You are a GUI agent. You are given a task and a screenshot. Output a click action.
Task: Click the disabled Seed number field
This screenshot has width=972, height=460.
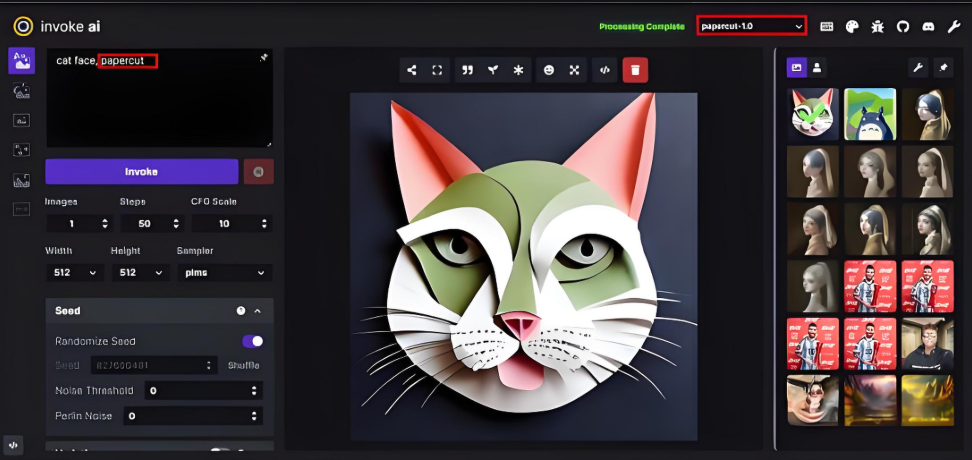[x=154, y=365]
